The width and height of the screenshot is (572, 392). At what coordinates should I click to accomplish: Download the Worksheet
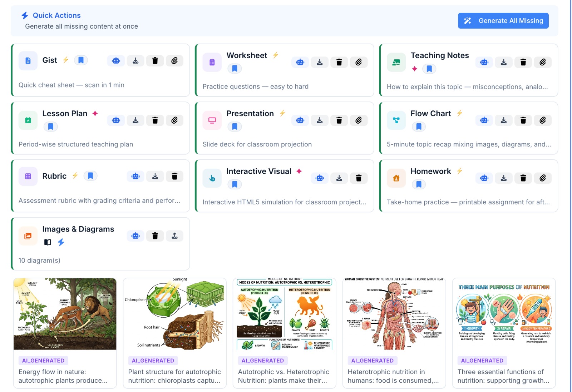pos(320,62)
